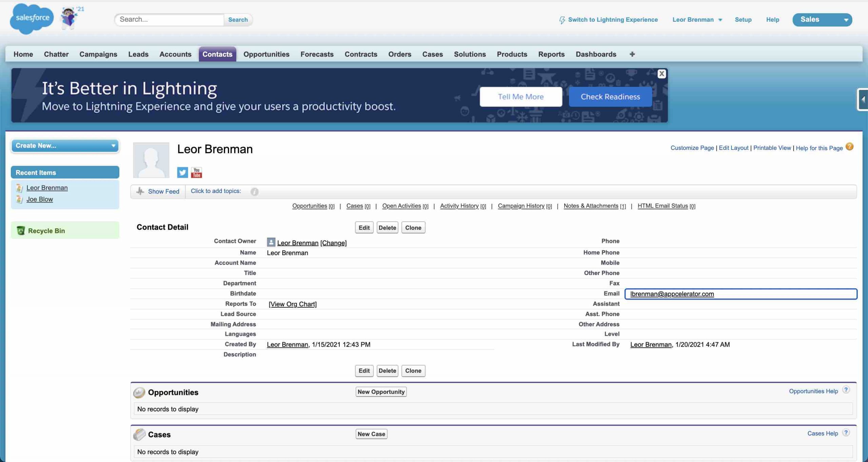Open the Twitter icon on contact
The image size is (868, 462).
182,172
